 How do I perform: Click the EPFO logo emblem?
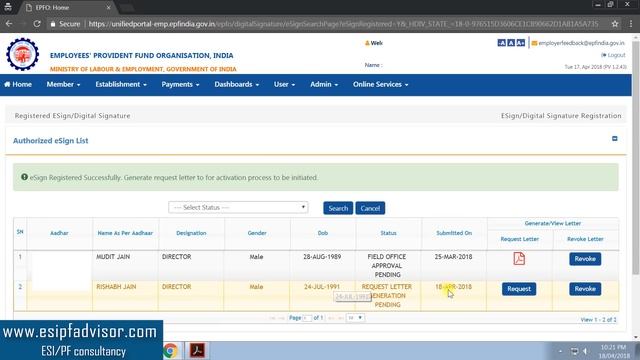[22, 54]
